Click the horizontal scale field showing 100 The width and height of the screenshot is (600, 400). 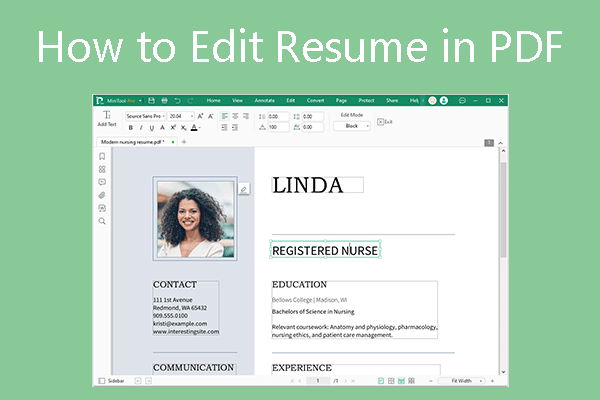point(278,127)
